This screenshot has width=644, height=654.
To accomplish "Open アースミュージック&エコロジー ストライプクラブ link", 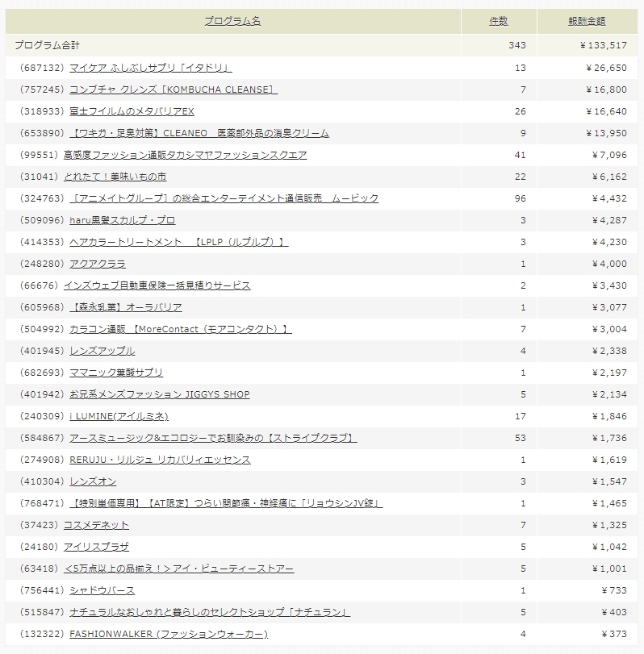I will tap(213, 438).
